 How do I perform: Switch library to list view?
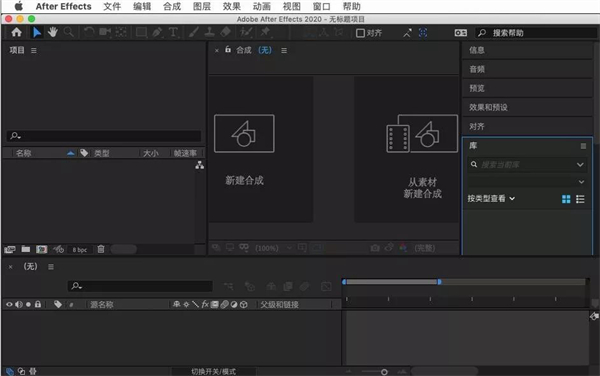580,199
